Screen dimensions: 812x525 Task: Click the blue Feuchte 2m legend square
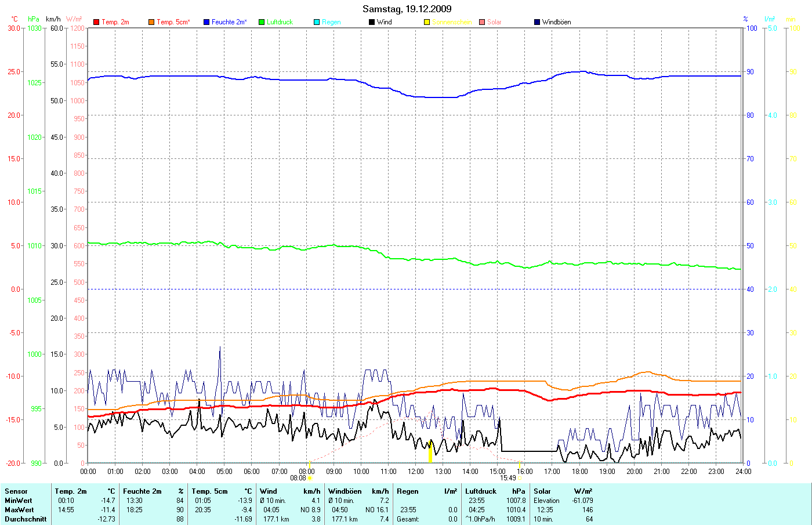tap(206, 22)
